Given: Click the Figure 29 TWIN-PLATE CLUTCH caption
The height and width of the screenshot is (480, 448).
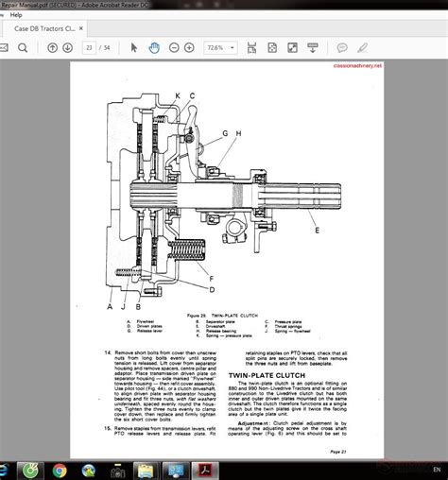Looking at the screenshot, I should point(222,316).
